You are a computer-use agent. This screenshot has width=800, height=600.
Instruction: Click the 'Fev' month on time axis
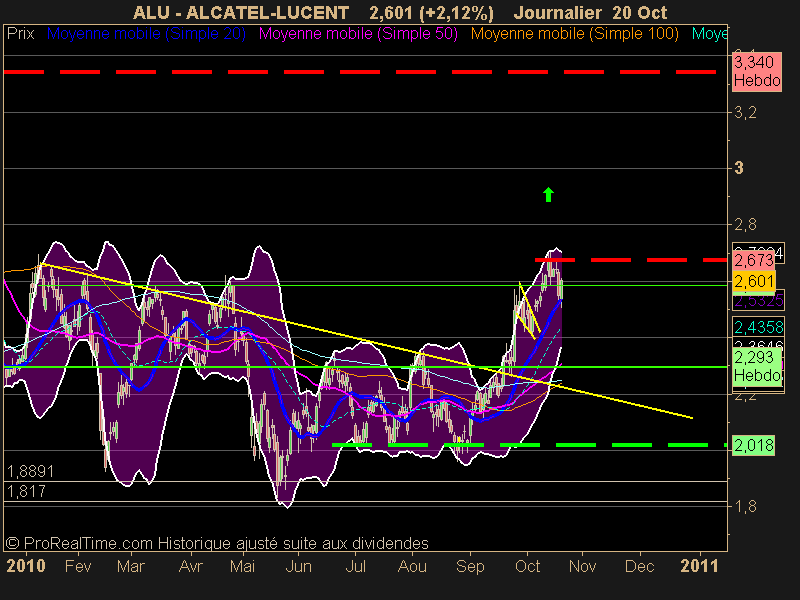[78, 566]
